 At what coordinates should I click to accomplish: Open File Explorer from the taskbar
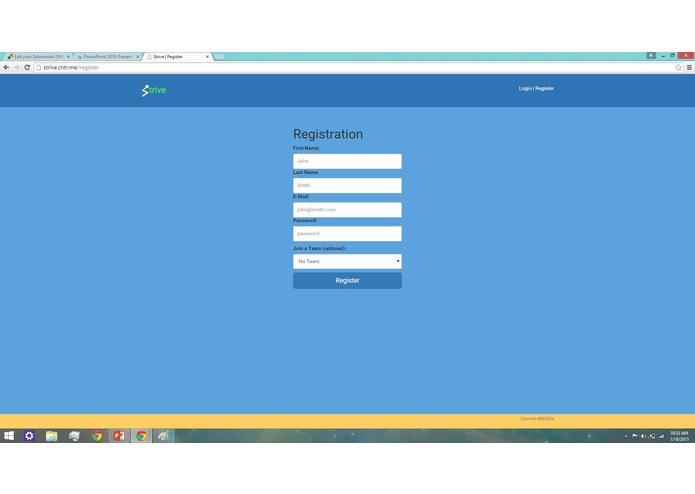coord(51,436)
